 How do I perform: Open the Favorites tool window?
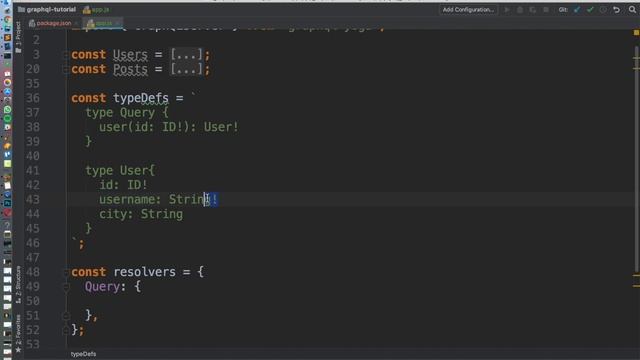[x=18, y=334]
